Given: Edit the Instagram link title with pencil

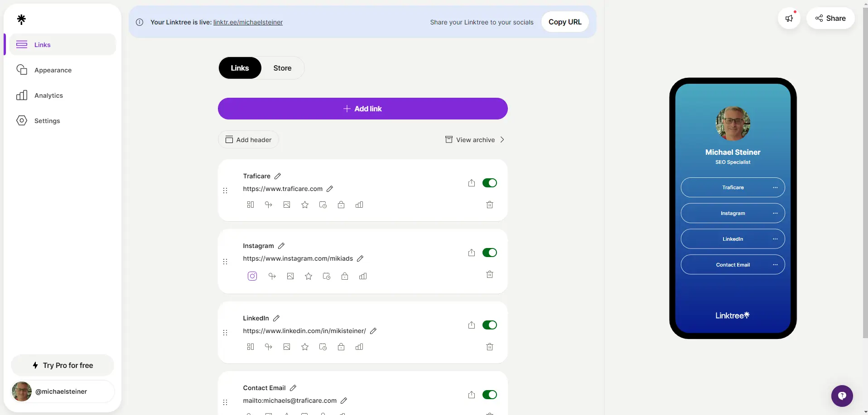Looking at the screenshot, I should click(281, 246).
